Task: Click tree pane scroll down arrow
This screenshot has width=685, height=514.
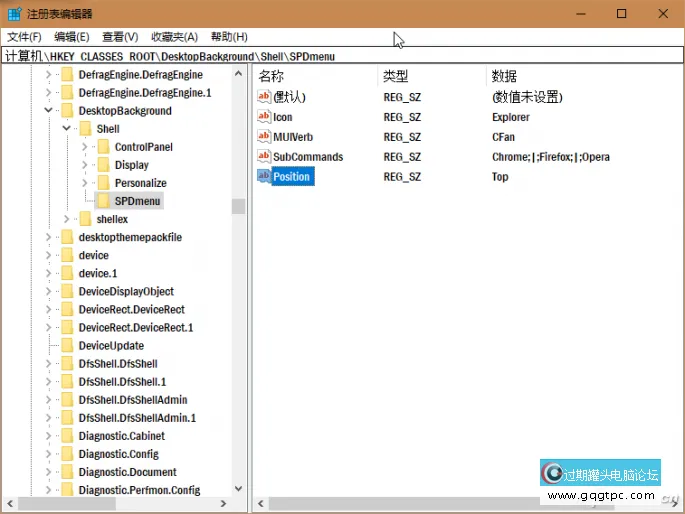Action: click(239, 488)
